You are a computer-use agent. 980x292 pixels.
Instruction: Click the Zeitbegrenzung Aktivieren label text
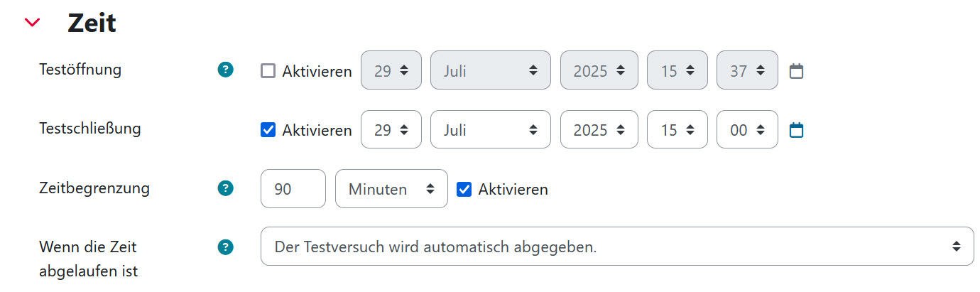pyautogui.click(x=513, y=190)
